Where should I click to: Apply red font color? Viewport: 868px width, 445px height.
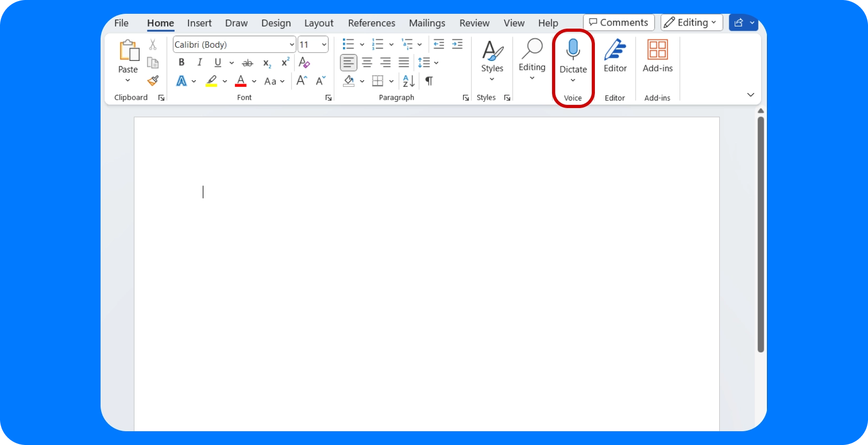click(x=241, y=81)
